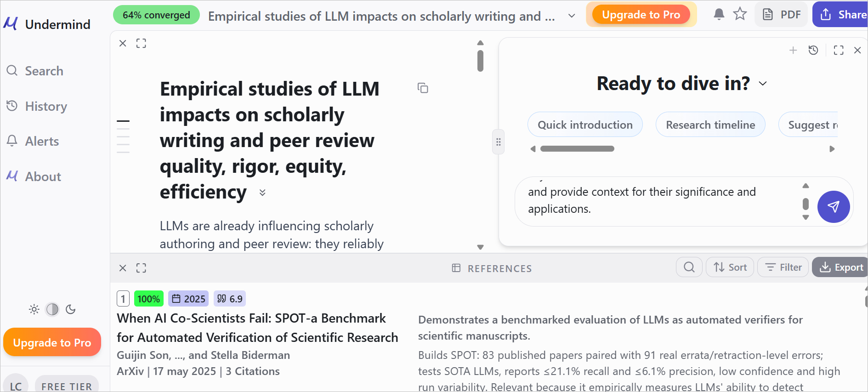Open Ready to dive in dropdown
Image resolution: width=868 pixels, height=392 pixels.
pyautogui.click(x=763, y=84)
